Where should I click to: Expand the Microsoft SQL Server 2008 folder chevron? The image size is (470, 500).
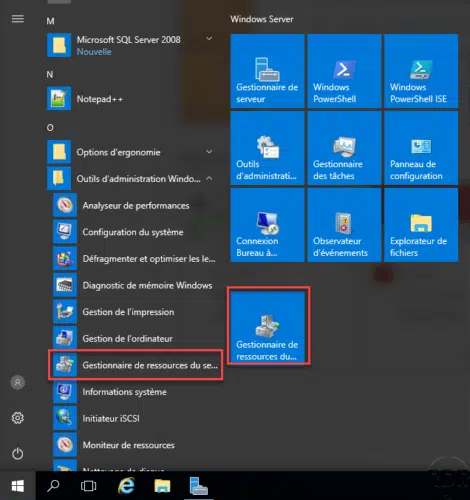209,39
